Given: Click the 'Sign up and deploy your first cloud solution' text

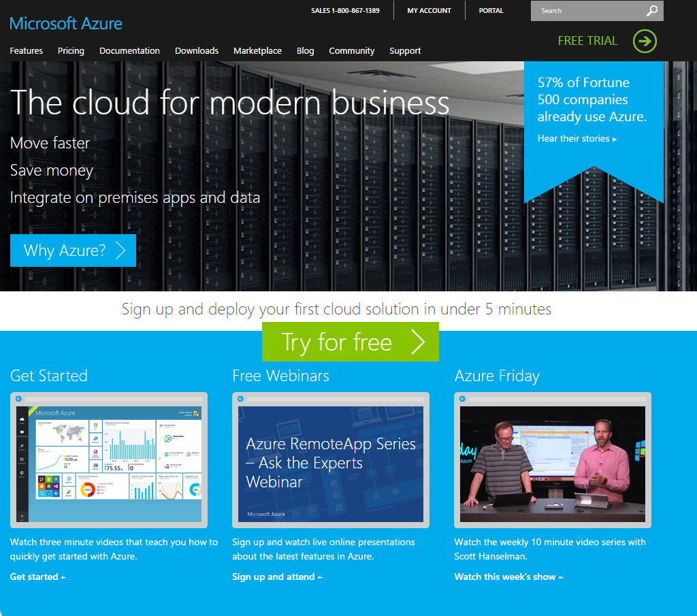Looking at the screenshot, I should pos(336,309).
